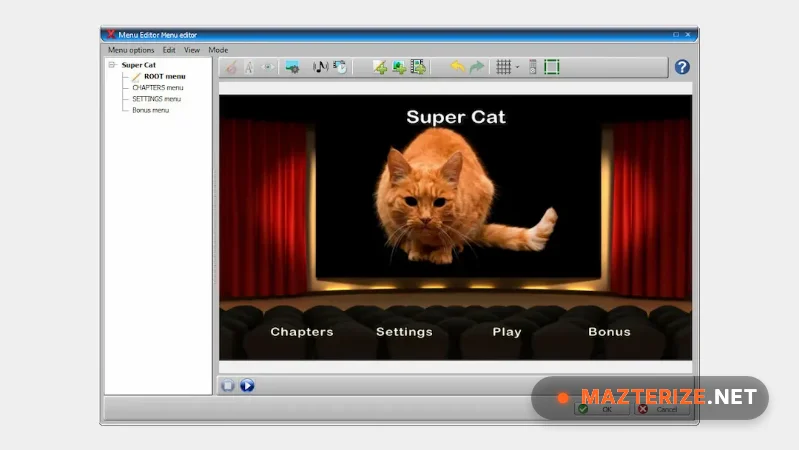The width and height of the screenshot is (799, 450).
Task: Open background image settings icon
Action: click(x=292, y=67)
